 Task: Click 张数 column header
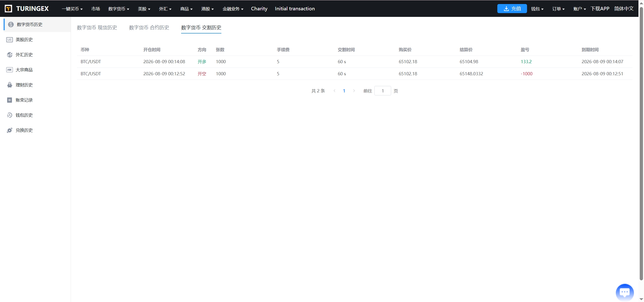click(220, 50)
